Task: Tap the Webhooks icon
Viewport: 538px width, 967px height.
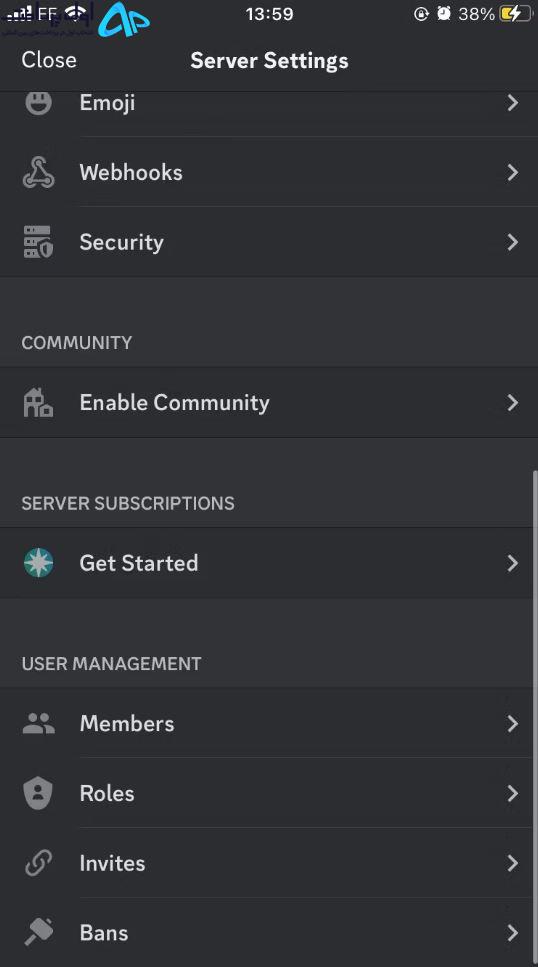Action: pyautogui.click(x=38, y=172)
